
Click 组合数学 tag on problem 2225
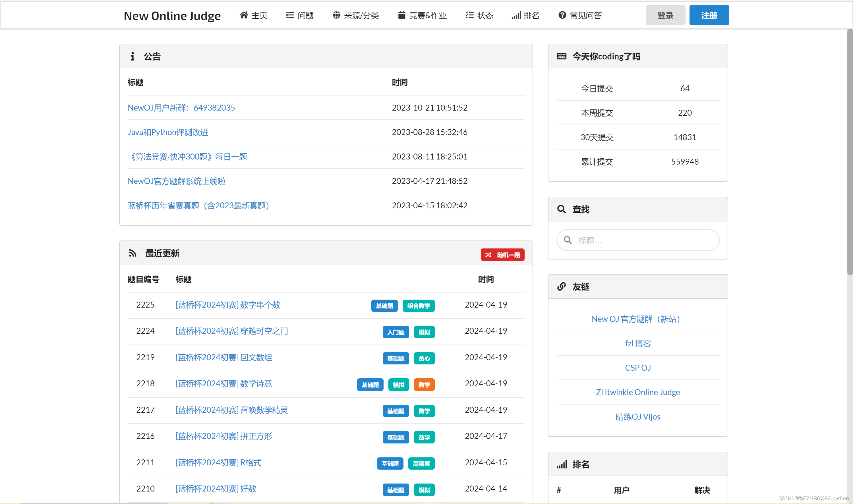click(419, 306)
